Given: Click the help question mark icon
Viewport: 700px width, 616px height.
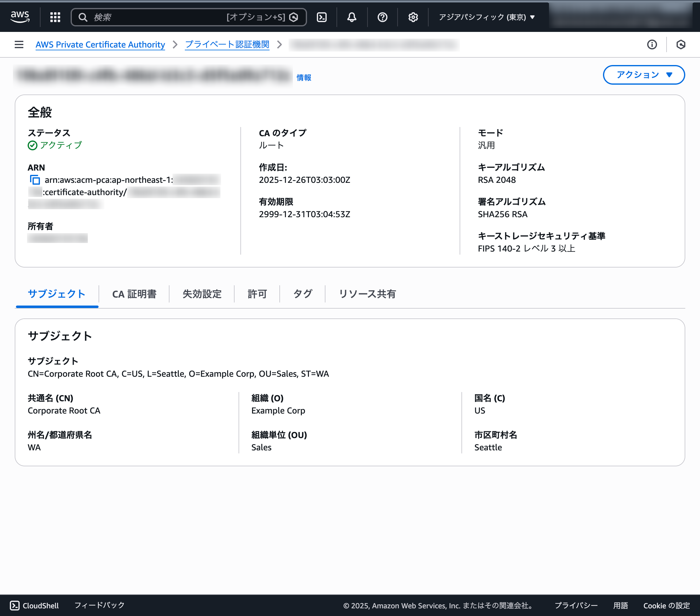Looking at the screenshot, I should pyautogui.click(x=383, y=17).
